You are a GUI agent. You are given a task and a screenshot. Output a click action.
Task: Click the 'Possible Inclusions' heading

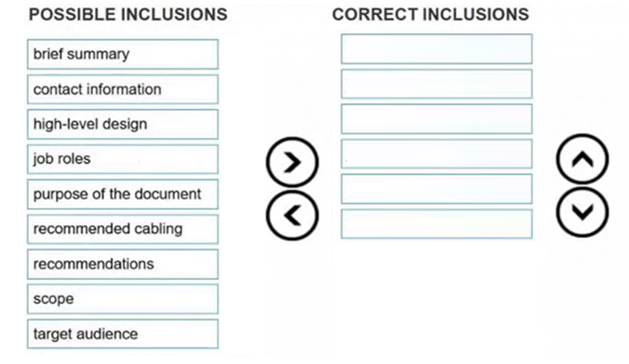point(128,15)
